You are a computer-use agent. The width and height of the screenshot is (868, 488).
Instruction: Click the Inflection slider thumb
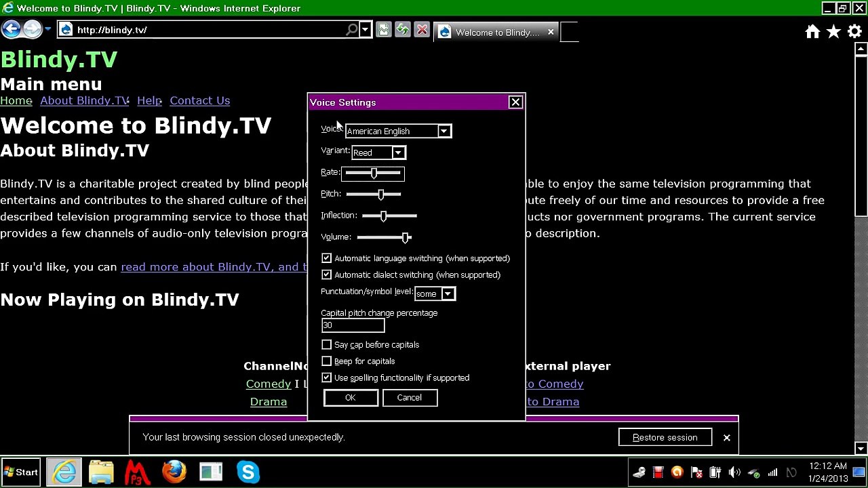pos(383,216)
